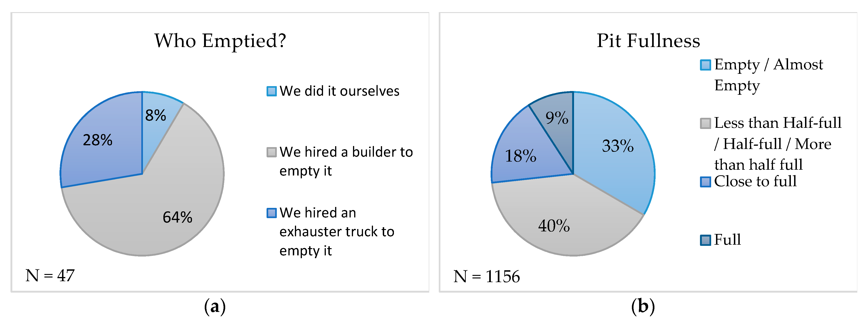The width and height of the screenshot is (868, 328).
Task: Click the 'N = 1156' sample size label
Action: click(487, 276)
